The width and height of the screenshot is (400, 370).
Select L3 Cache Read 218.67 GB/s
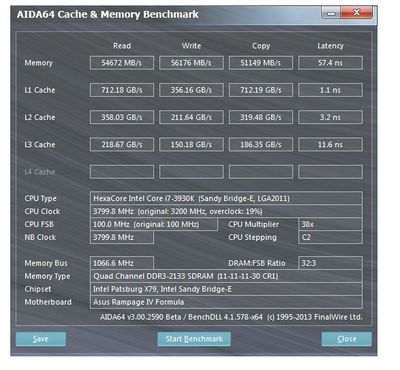pos(122,145)
